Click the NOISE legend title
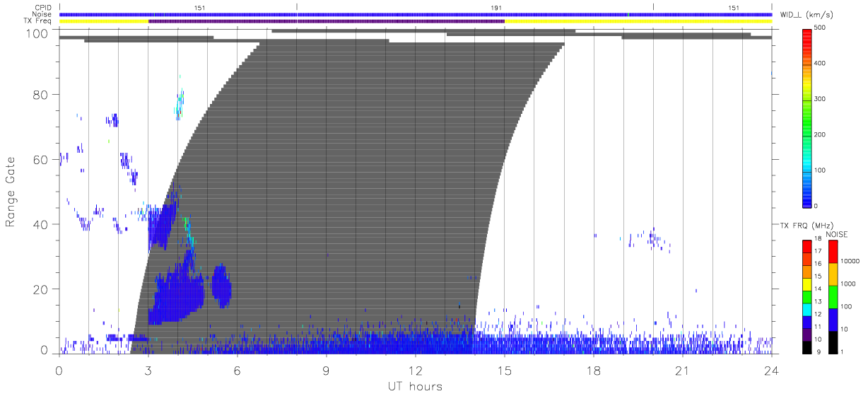Image resolution: width=868 pixels, height=401 pixels. coord(838,234)
